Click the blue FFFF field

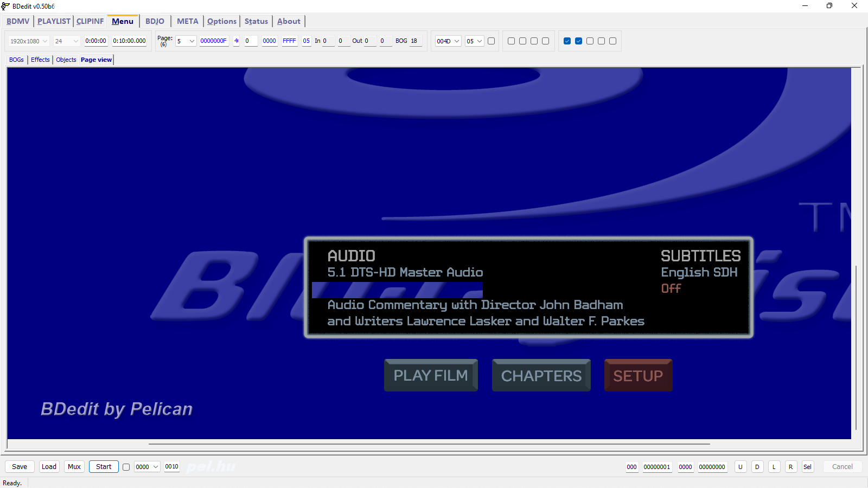(289, 41)
